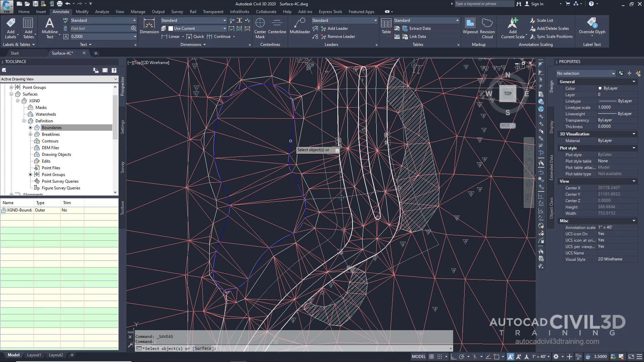Toggle ortho mode in status bar
This screenshot has width=644, height=362.
click(x=453, y=357)
